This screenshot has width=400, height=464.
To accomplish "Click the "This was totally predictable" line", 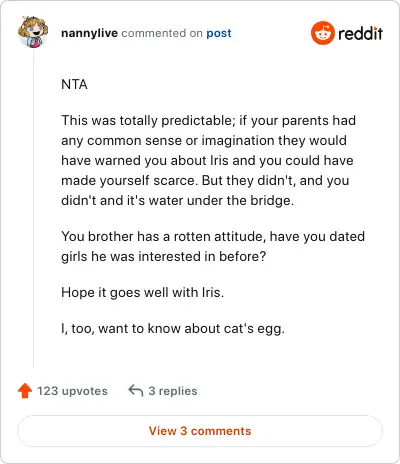I will 209,120.
